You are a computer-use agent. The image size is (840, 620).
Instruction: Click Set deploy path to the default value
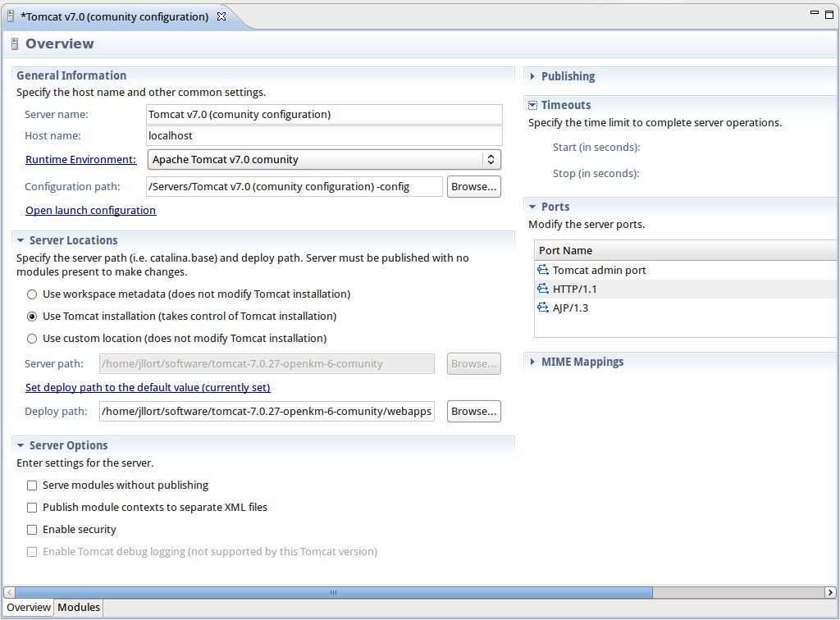click(148, 387)
